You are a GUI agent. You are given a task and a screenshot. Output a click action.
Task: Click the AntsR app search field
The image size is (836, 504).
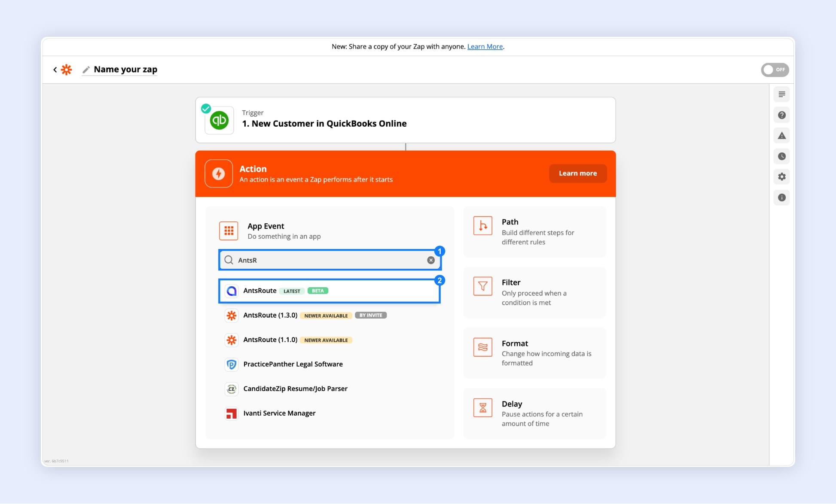tap(326, 260)
